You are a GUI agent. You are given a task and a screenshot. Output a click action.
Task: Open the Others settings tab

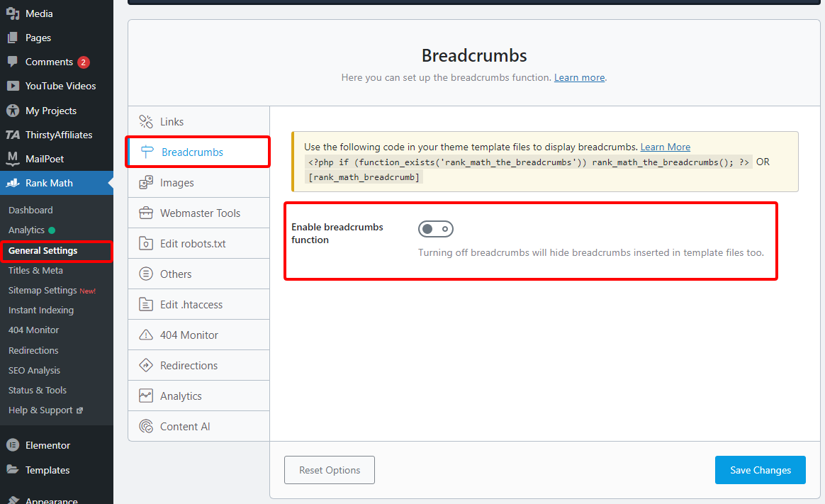tap(199, 274)
